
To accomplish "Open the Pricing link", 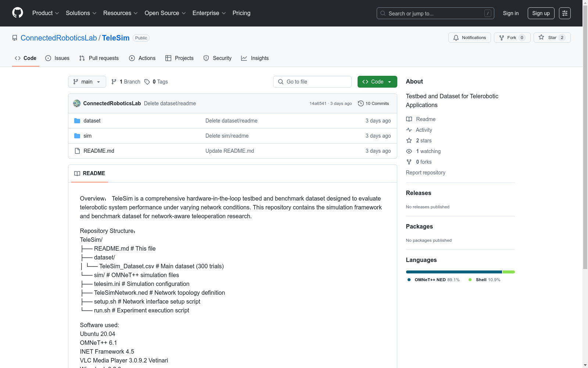I will click(x=241, y=13).
